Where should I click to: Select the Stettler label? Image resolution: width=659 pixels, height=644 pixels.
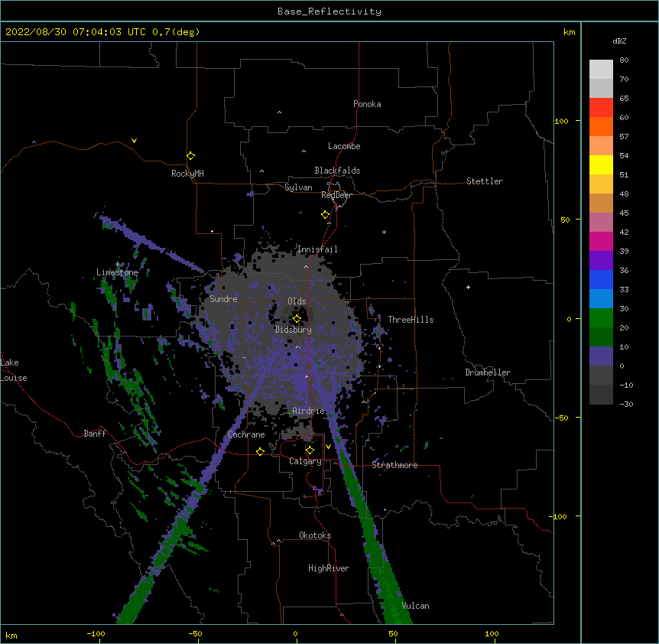click(484, 181)
